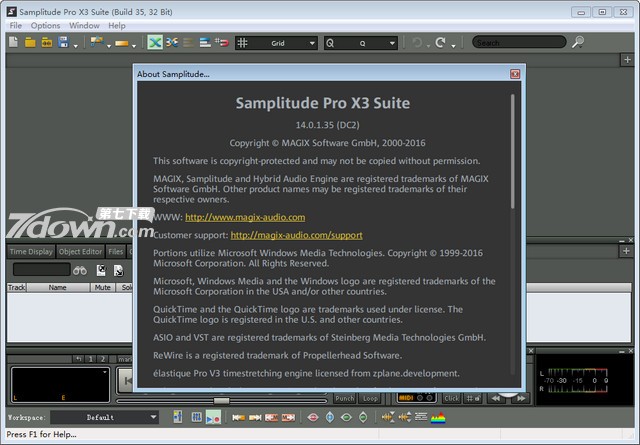Click the blue crossed-arrows toolbar icon
Viewport: 640px width, 445px height.
pos(172,42)
